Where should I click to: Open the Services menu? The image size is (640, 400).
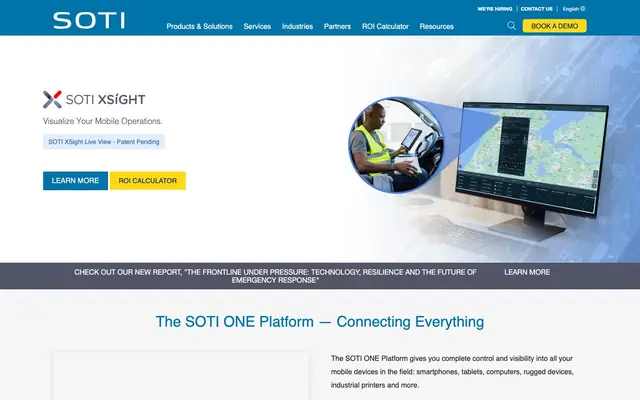tap(257, 27)
